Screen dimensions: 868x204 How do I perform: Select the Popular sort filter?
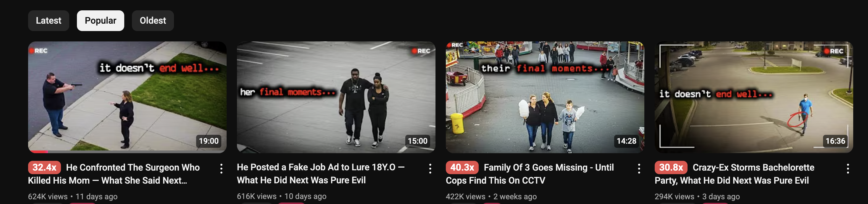pyautogui.click(x=100, y=20)
